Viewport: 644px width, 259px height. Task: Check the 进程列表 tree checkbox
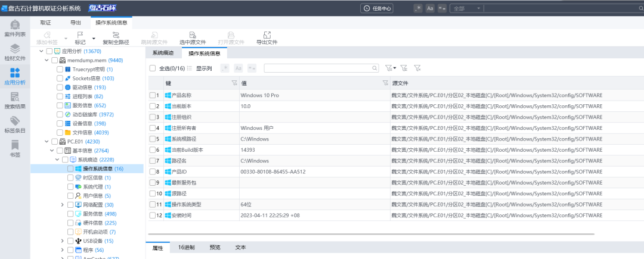pyautogui.click(x=60, y=96)
